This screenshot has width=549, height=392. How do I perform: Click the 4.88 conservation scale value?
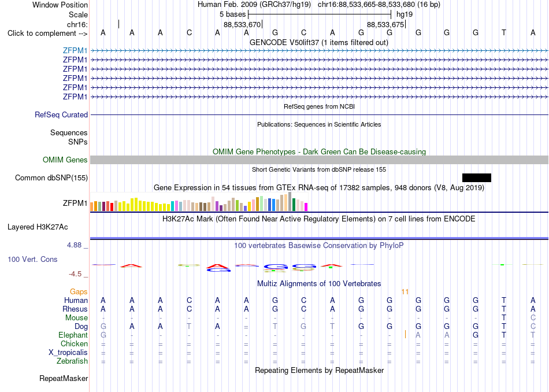(74, 245)
